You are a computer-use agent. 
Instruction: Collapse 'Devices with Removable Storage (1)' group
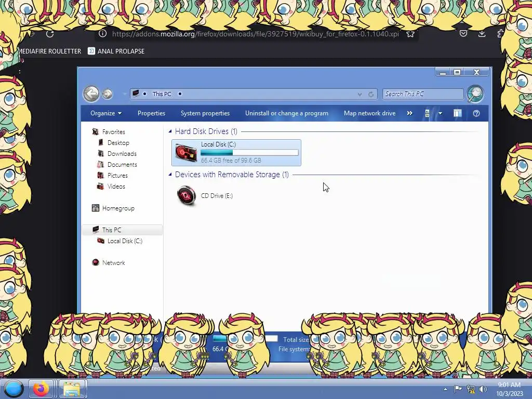[170, 175]
